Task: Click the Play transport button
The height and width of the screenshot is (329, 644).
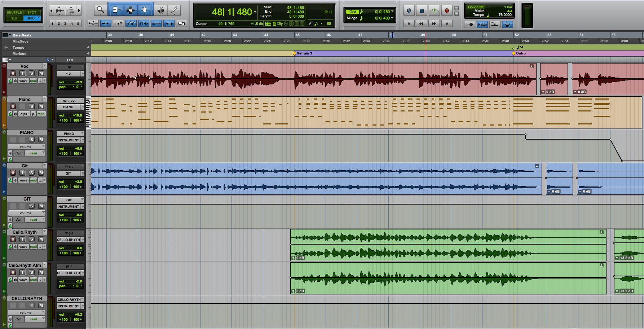Action: coord(434,10)
